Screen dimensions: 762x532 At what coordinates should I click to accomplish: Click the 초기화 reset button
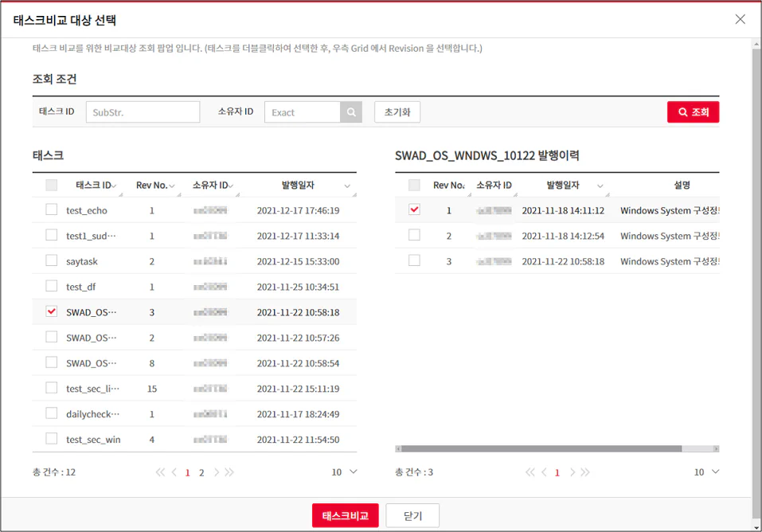(397, 111)
